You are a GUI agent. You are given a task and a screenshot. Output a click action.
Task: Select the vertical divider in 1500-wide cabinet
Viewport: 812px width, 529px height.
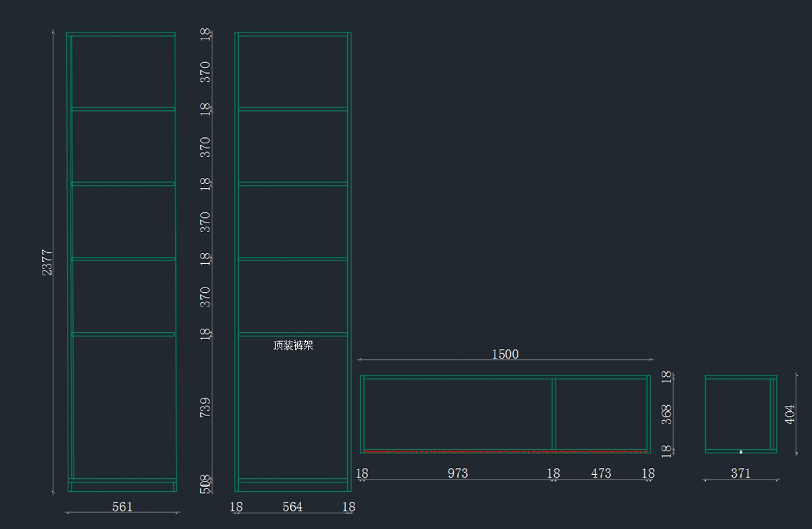point(554,414)
